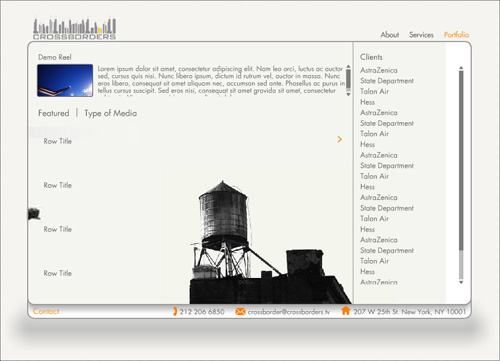Select the second Hess entry
This screenshot has height=361, width=500.
(x=367, y=144)
